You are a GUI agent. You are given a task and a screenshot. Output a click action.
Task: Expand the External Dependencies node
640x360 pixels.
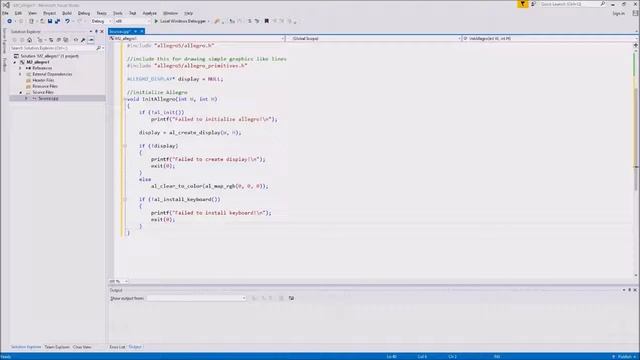click(20, 74)
